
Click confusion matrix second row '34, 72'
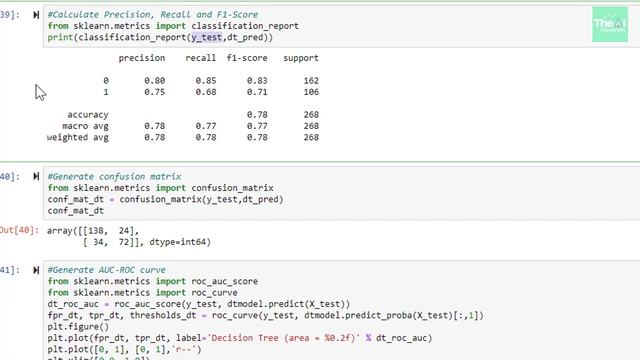(111, 242)
